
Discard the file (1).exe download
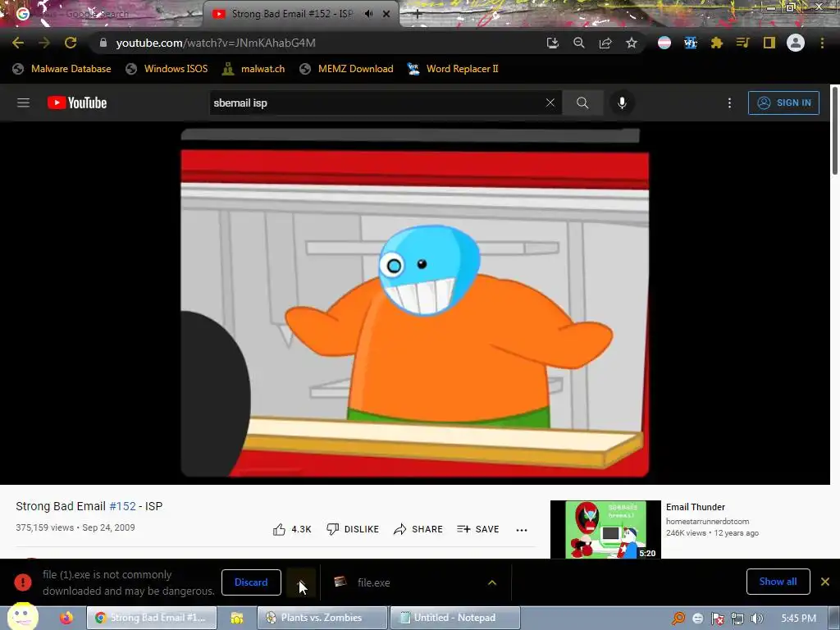point(251,582)
